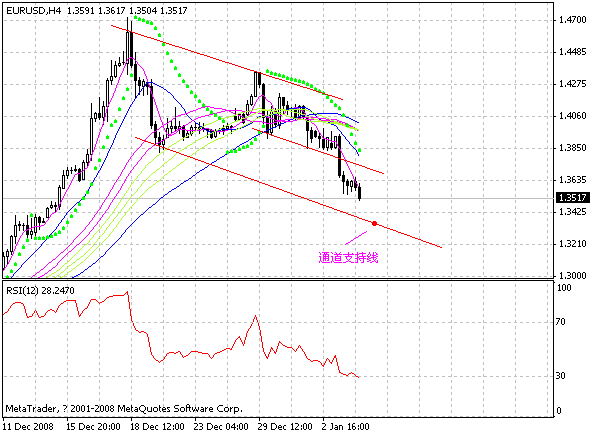The height and width of the screenshot is (434, 591).
Task: Click the current price tag 1.3517
Action: (x=573, y=197)
